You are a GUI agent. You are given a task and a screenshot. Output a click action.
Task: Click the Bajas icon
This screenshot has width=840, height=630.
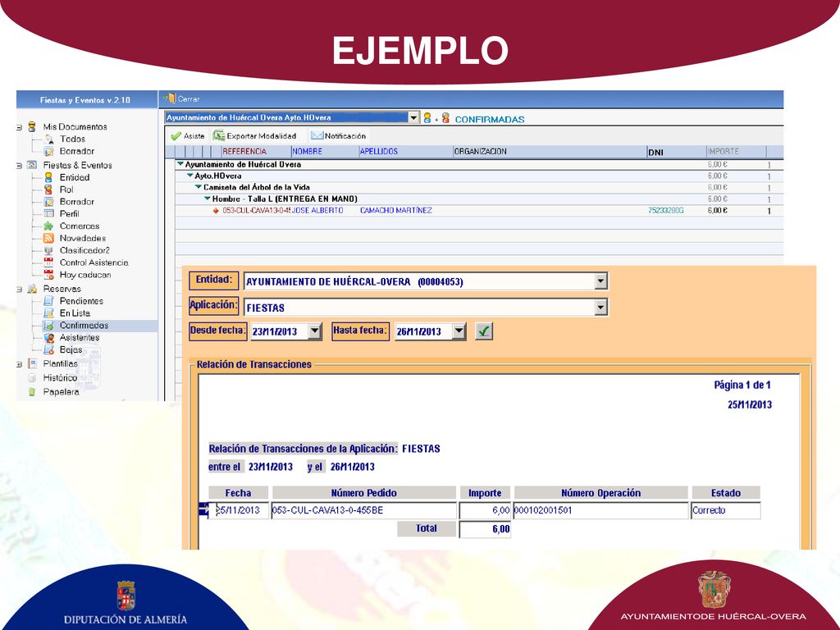point(48,349)
